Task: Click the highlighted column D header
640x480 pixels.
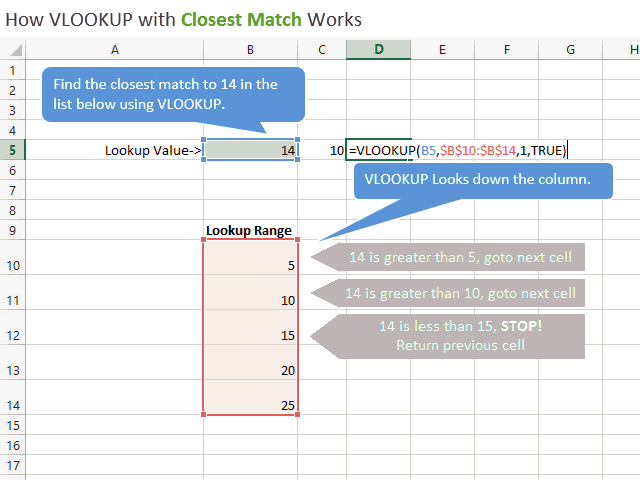Action: click(378, 50)
